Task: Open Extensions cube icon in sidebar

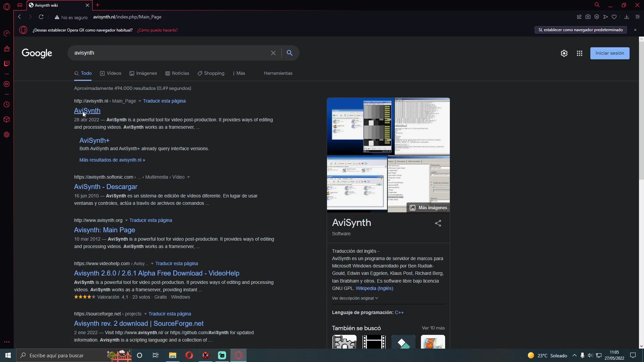Action: [6, 120]
